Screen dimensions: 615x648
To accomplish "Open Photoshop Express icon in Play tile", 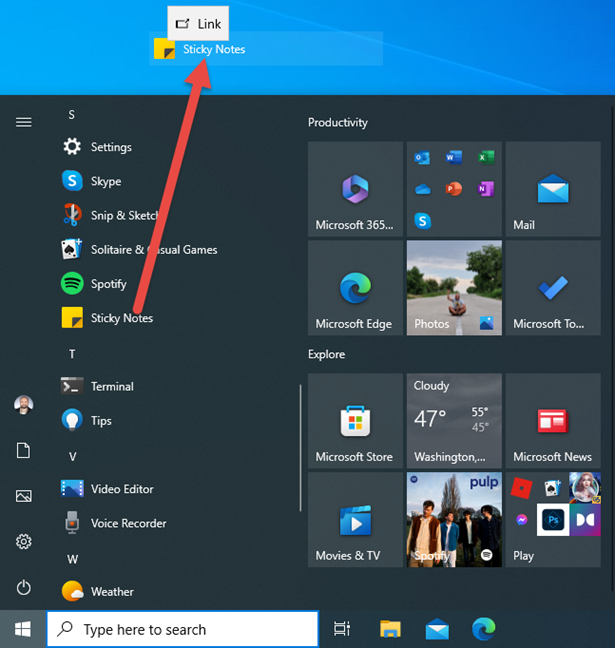I will point(553,519).
